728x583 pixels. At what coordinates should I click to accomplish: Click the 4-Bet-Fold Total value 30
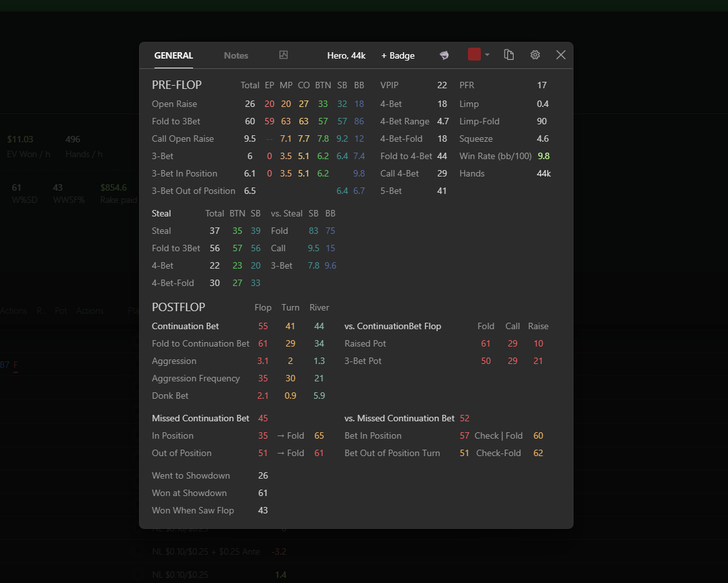click(214, 283)
